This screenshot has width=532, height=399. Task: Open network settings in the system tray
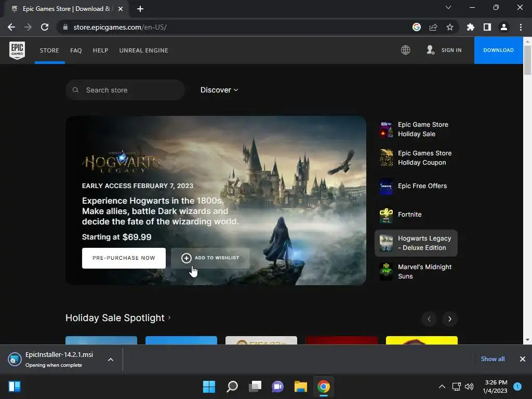click(x=456, y=387)
